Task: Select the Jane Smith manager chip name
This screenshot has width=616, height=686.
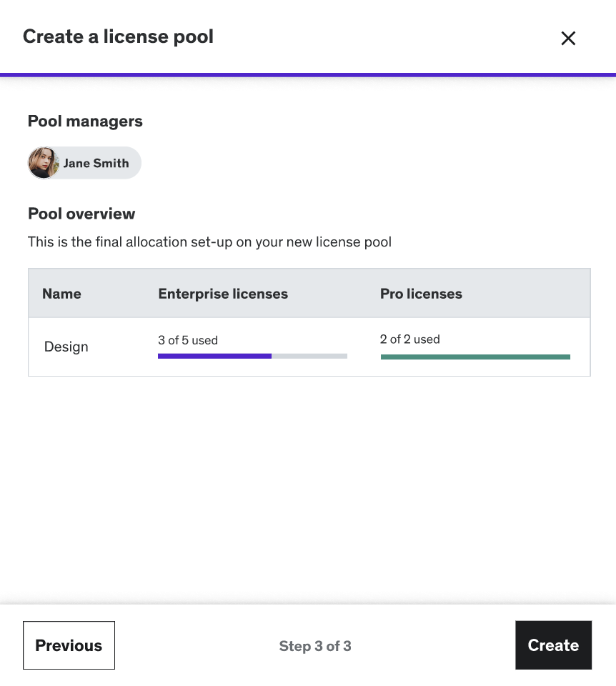Action: pos(96,163)
